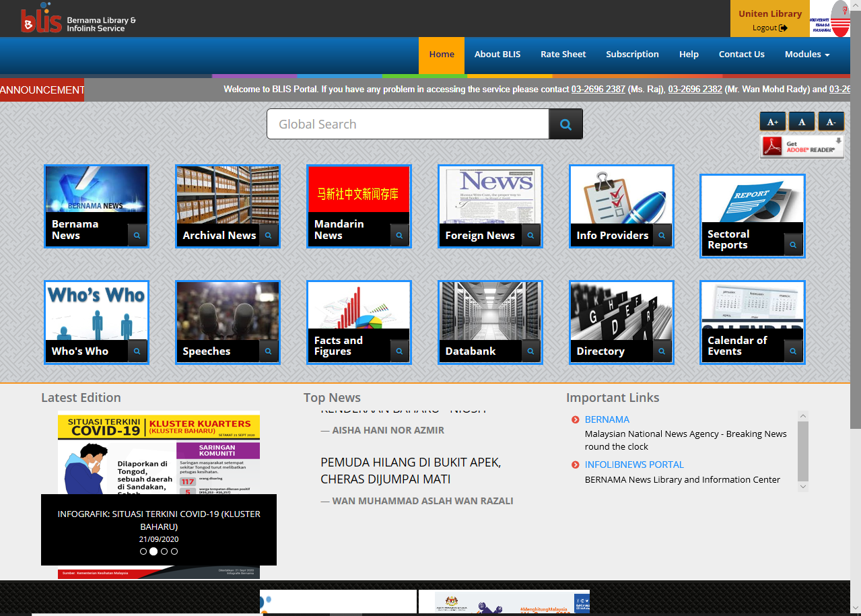Screen dimensions: 861x616
Task: Open the Facts and Figures chart tile
Action: point(359,306)
